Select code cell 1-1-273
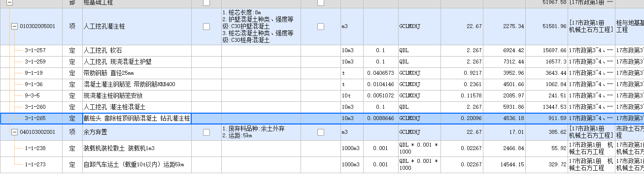 tap(35, 164)
